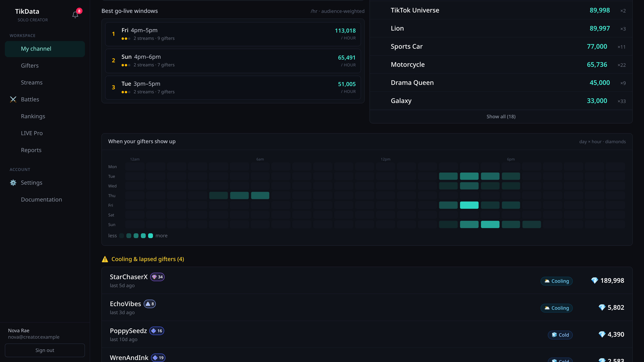Open WrenAndInk gifter name
Image resolution: width=644 pixels, height=362 pixels.
coord(129,358)
